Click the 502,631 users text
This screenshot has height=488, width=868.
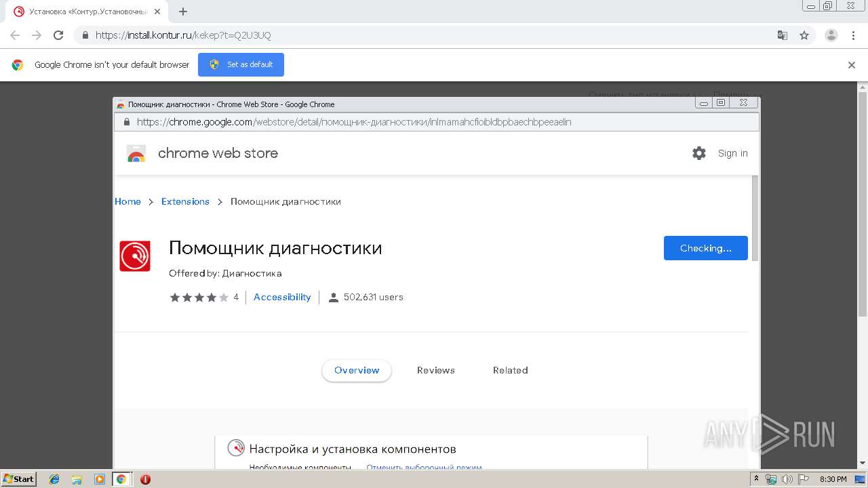click(x=374, y=297)
